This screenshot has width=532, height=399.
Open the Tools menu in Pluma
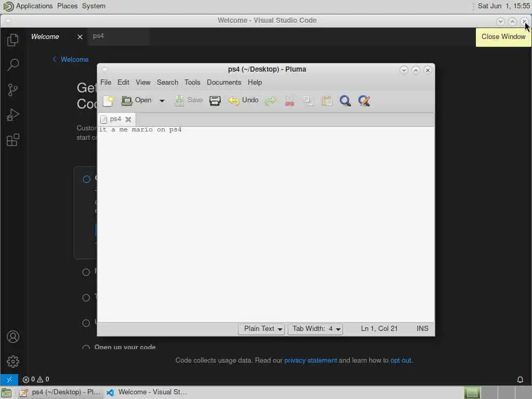[x=192, y=83]
